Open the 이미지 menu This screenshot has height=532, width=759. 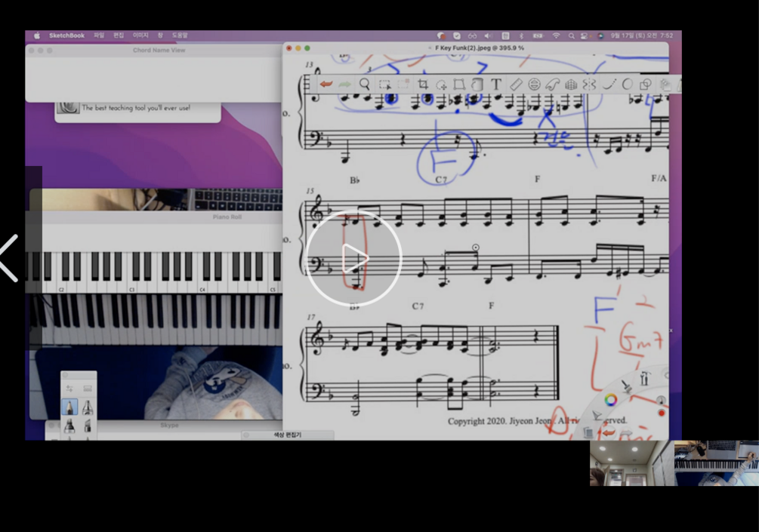(140, 35)
